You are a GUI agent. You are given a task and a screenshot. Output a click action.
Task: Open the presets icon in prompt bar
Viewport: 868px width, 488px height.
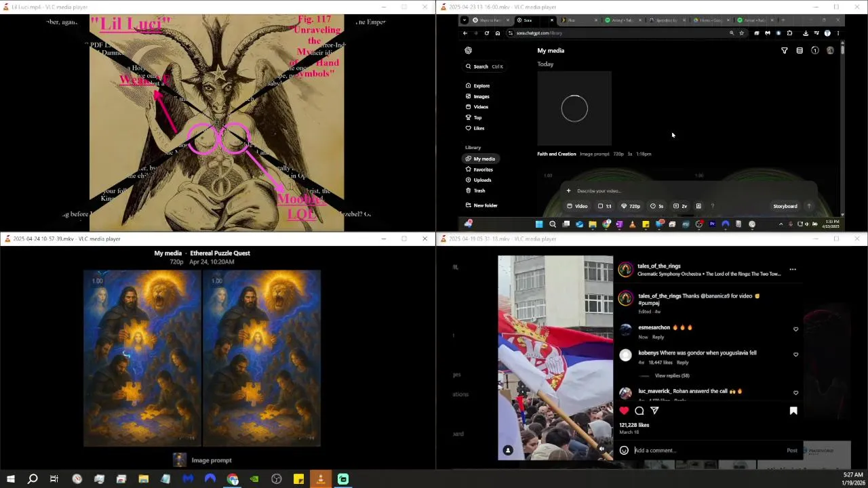point(698,206)
